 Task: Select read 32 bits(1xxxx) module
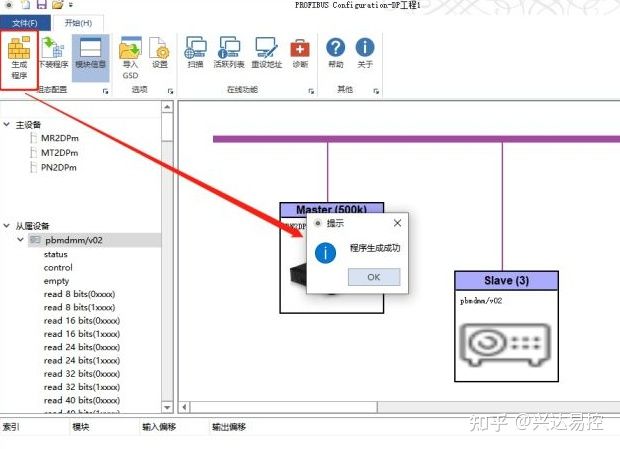pyautogui.click(x=82, y=387)
